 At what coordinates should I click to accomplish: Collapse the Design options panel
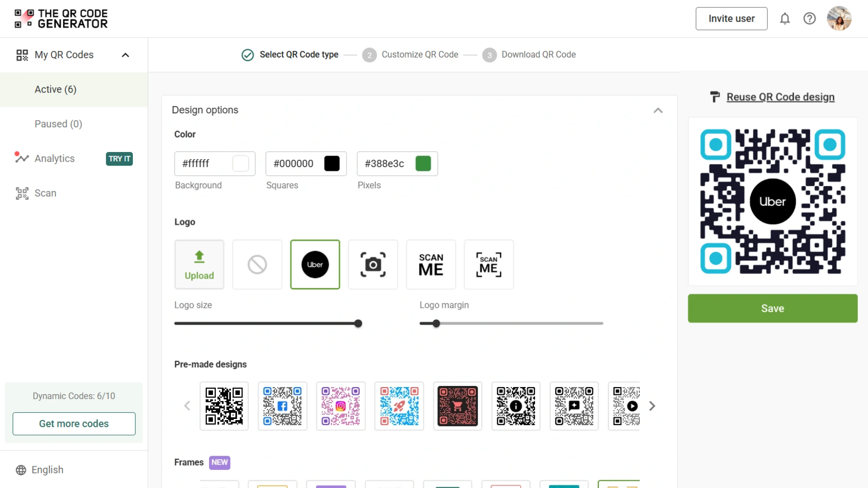(x=658, y=110)
